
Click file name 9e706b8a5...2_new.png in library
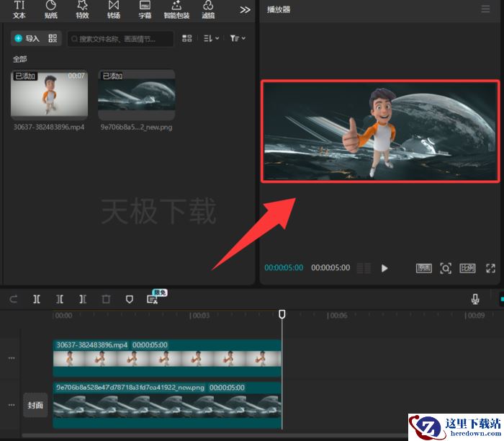point(136,127)
